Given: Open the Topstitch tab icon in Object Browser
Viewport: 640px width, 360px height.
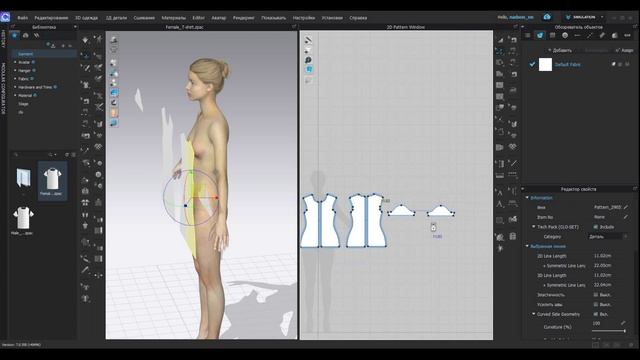Looking at the screenshot, I should (590, 36).
